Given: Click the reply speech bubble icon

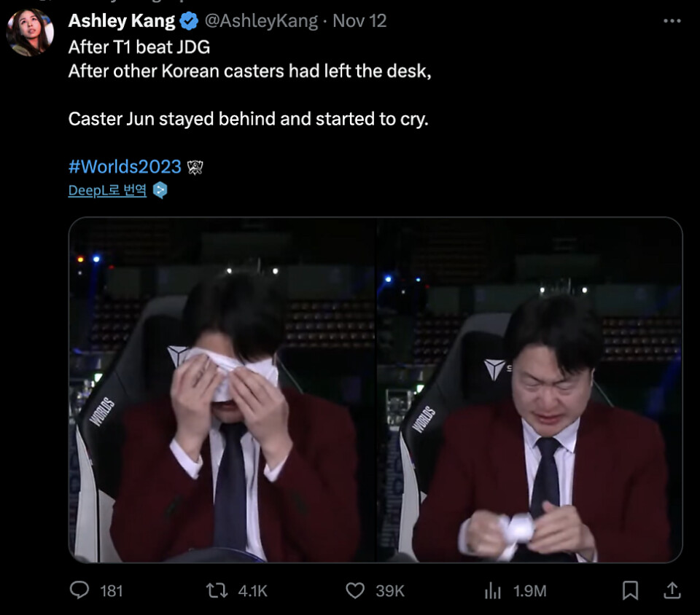Looking at the screenshot, I should 79,589.
